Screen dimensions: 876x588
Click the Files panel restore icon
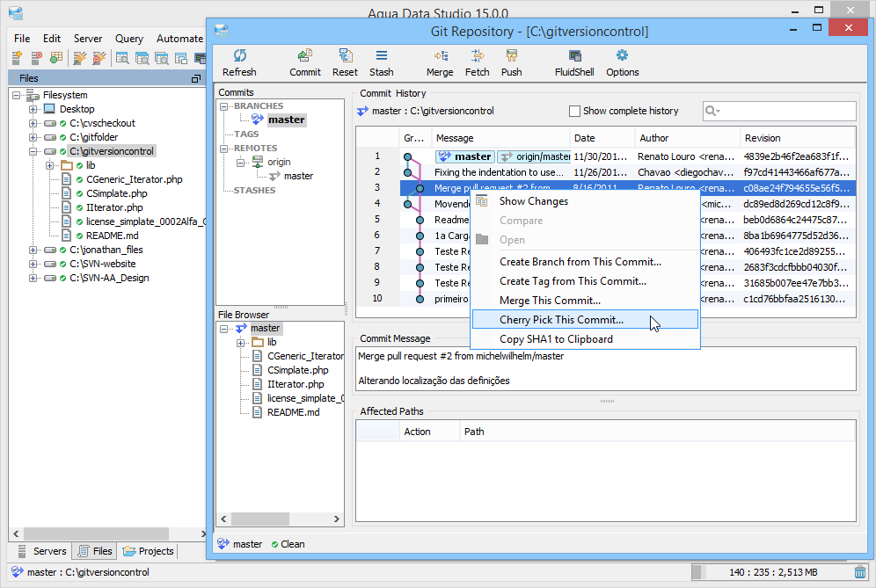click(x=195, y=79)
